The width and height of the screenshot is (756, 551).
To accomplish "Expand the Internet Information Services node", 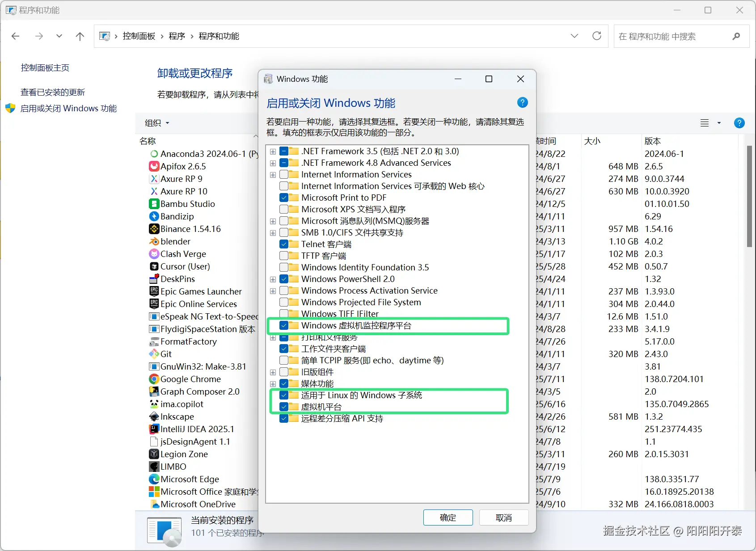I will tap(273, 175).
